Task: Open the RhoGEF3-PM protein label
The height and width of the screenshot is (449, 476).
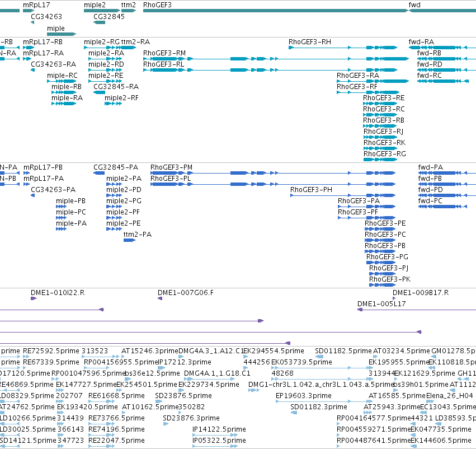Action: point(171,167)
